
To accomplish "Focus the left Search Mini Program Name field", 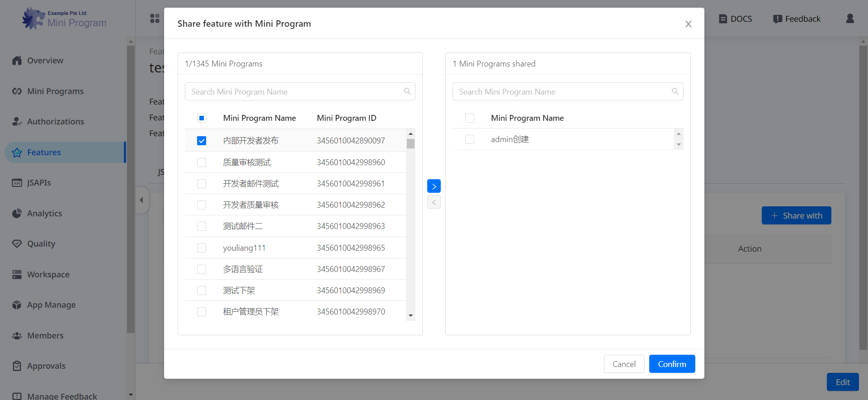I will pyautogui.click(x=294, y=92).
